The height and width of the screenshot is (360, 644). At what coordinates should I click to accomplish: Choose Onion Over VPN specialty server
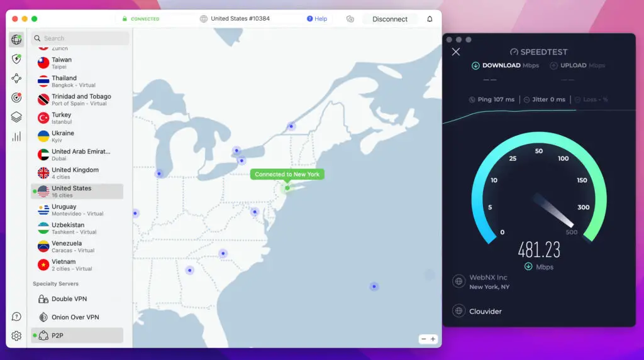click(77, 317)
